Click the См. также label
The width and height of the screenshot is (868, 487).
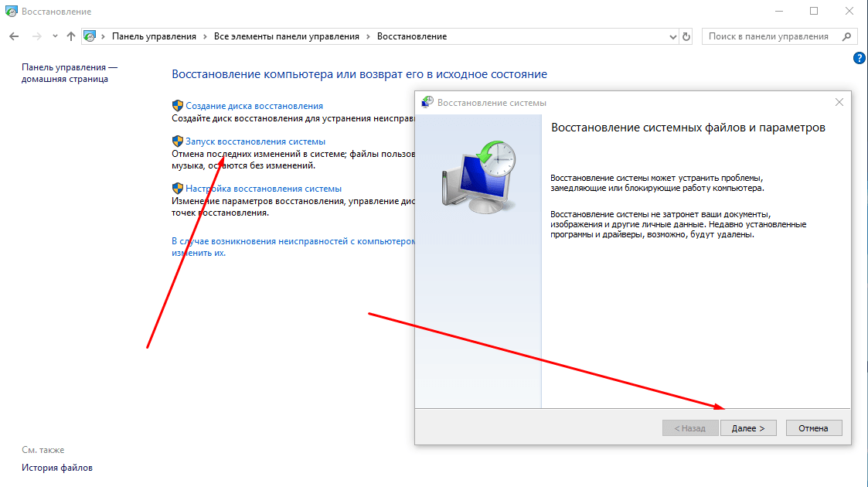coord(43,450)
